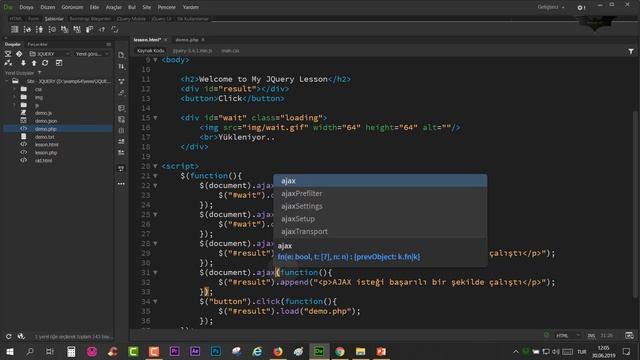Open the Ekle menu

(94, 7)
